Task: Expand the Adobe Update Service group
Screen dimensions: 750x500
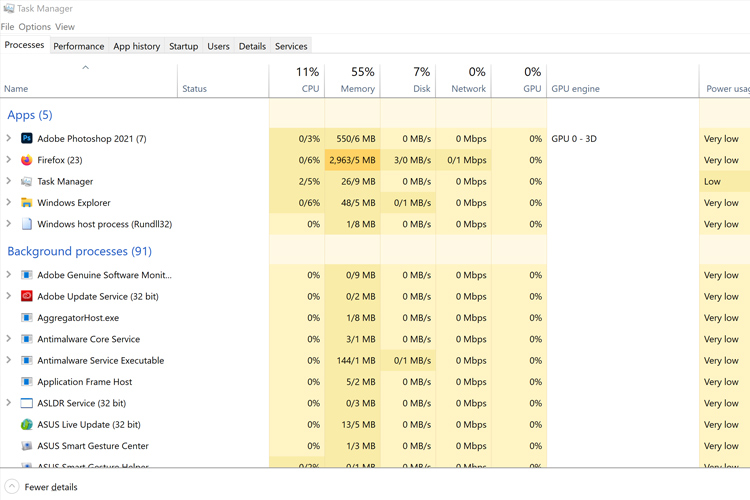Action: [9, 296]
